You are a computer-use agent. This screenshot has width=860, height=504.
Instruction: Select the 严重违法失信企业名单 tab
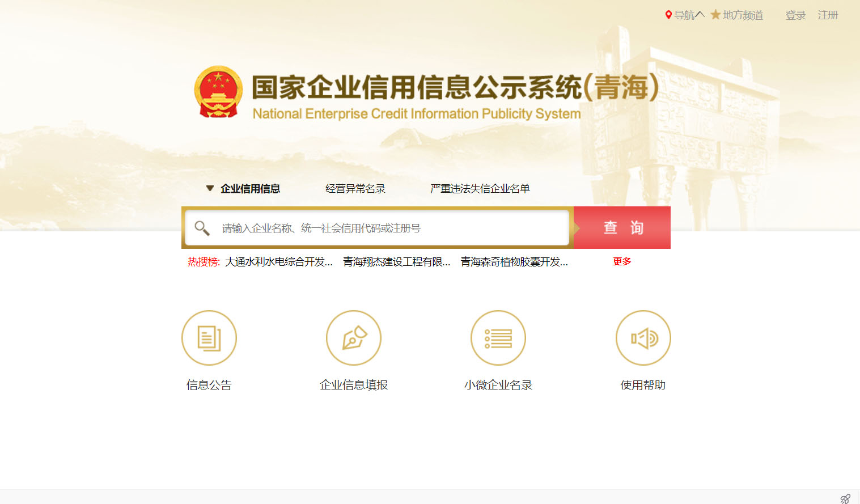tap(480, 189)
